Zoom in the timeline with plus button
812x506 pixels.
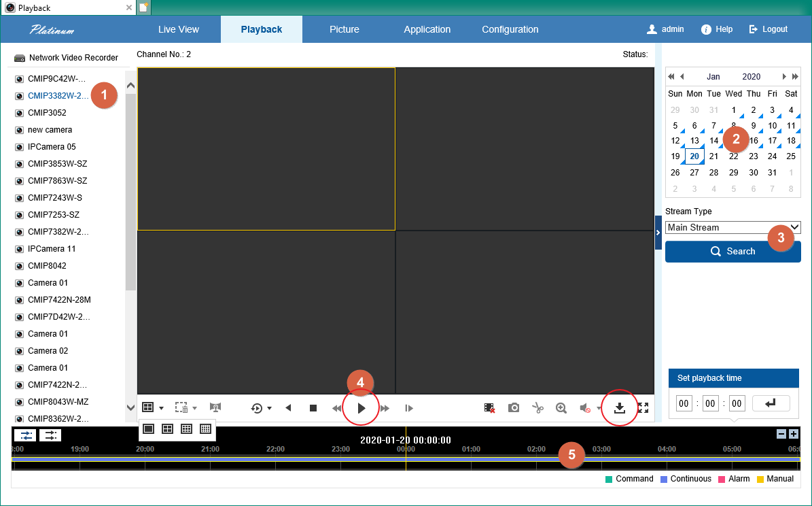[793, 434]
